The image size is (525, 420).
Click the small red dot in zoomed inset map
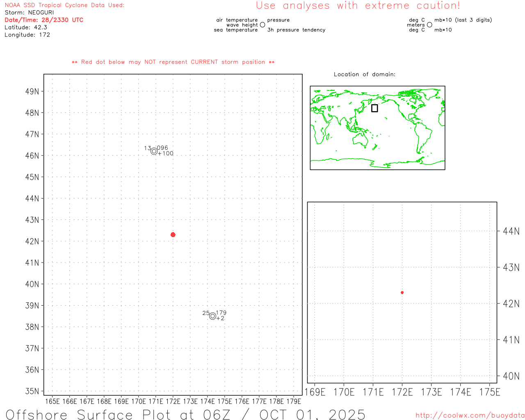coord(402,292)
